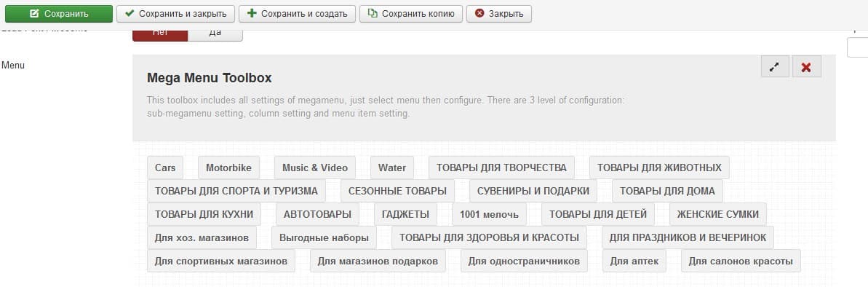The width and height of the screenshot is (868, 287).
Task: Choose ТОВАРЫ ДЛЯ ЖИВОТНЫХ menu item
Action: 659,168
